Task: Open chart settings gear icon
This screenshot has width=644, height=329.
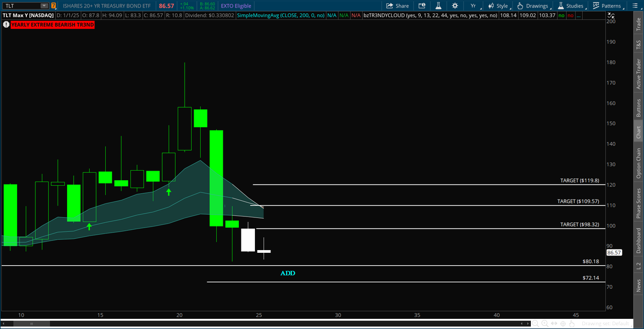Action: point(455,6)
